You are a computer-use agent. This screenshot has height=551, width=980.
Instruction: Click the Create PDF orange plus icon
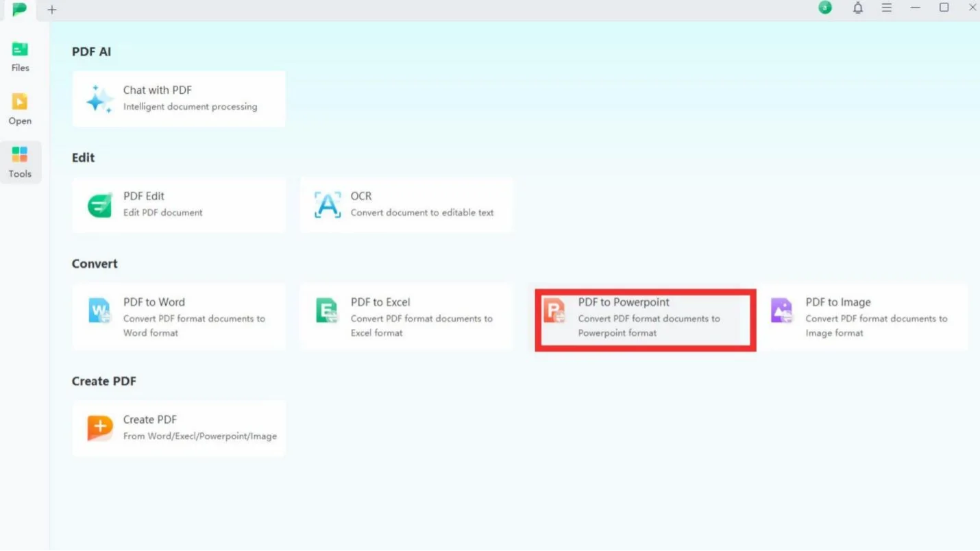pos(100,428)
